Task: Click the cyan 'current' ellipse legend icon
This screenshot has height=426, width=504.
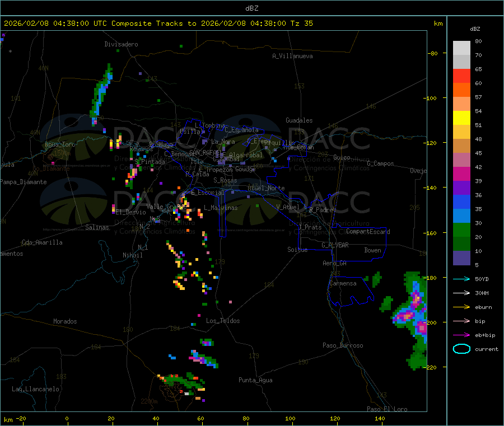Action: [x=461, y=349]
